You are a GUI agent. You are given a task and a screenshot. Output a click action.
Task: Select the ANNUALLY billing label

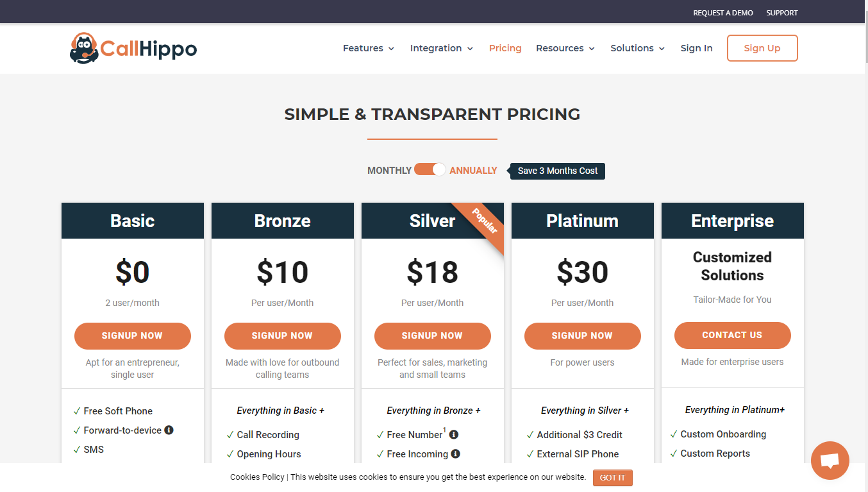point(473,171)
